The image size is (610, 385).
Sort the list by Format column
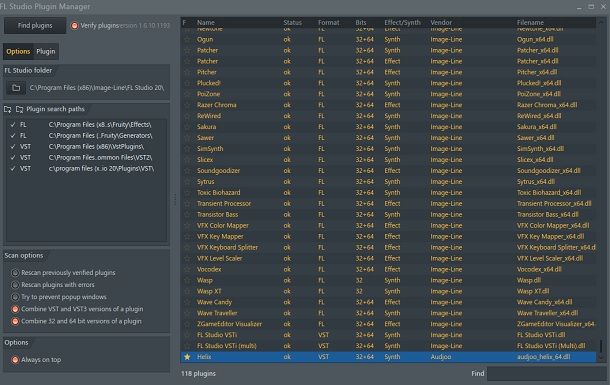coord(329,23)
